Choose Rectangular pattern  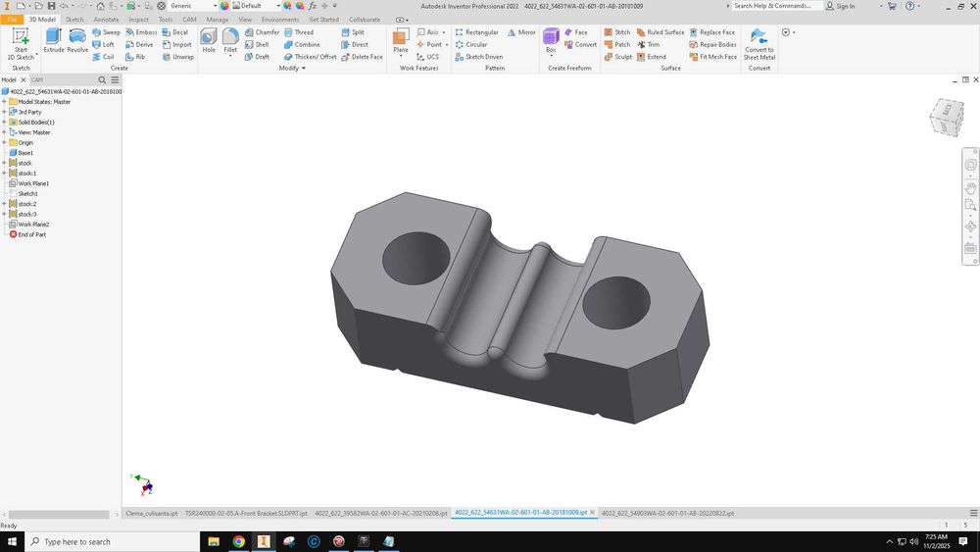click(x=477, y=32)
